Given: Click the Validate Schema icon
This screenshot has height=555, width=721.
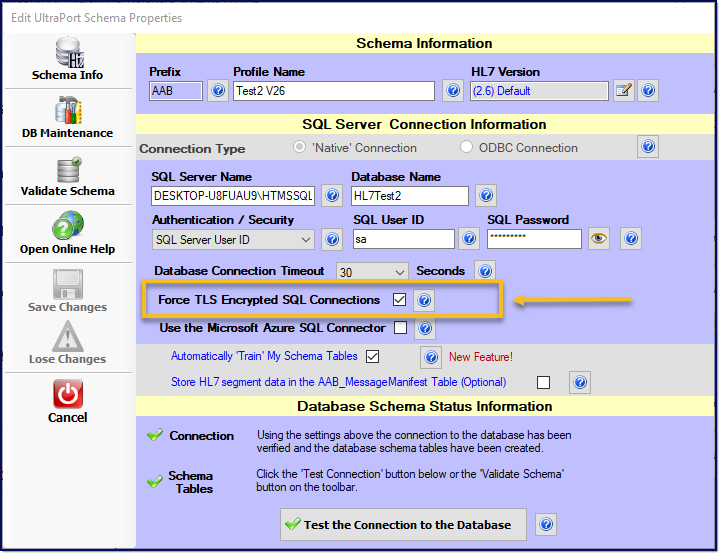Looking at the screenshot, I should click(68, 171).
